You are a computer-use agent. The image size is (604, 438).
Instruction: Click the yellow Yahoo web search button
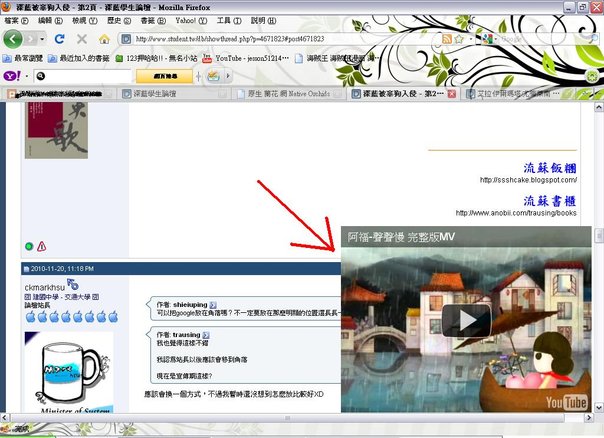coord(164,76)
